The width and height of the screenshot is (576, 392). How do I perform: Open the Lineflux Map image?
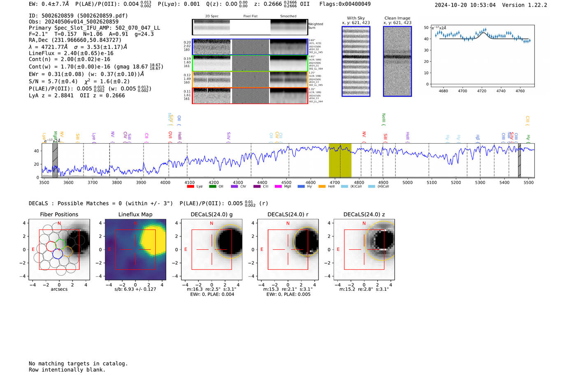pyautogui.click(x=135, y=250)
